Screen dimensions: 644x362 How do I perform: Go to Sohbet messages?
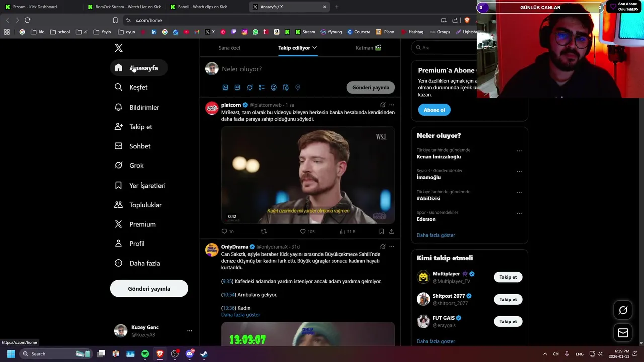pyautogui.click(x=133, y=146)
